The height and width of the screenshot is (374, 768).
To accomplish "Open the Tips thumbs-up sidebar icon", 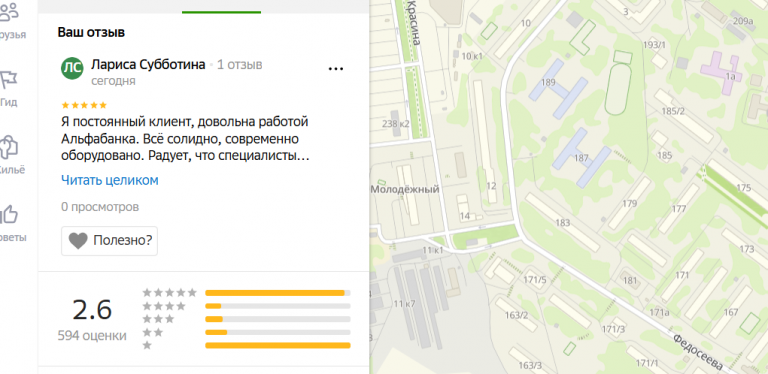I will (8, 214).
